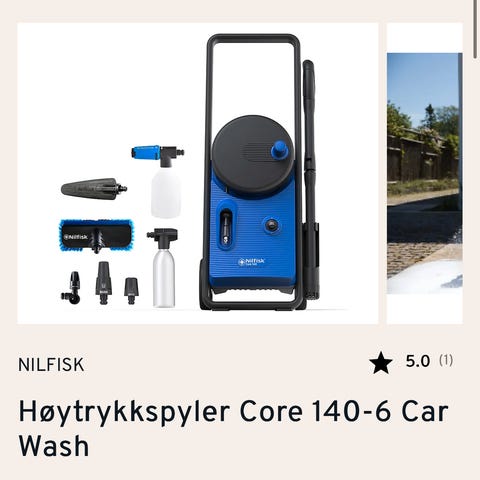480x480 pixels.
Task: Click the Nilfisk logo on the blue washer body
Action: coord(252,262)
